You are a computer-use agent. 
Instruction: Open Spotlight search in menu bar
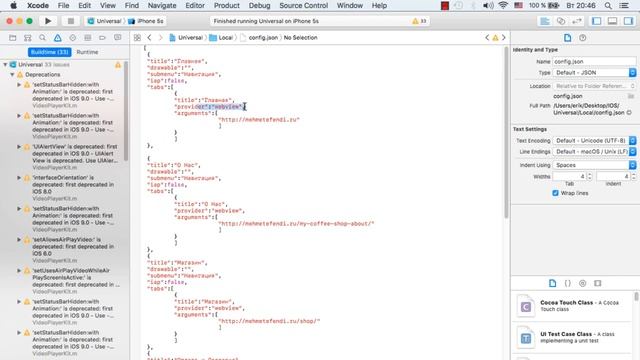click(x=608, y=6)
